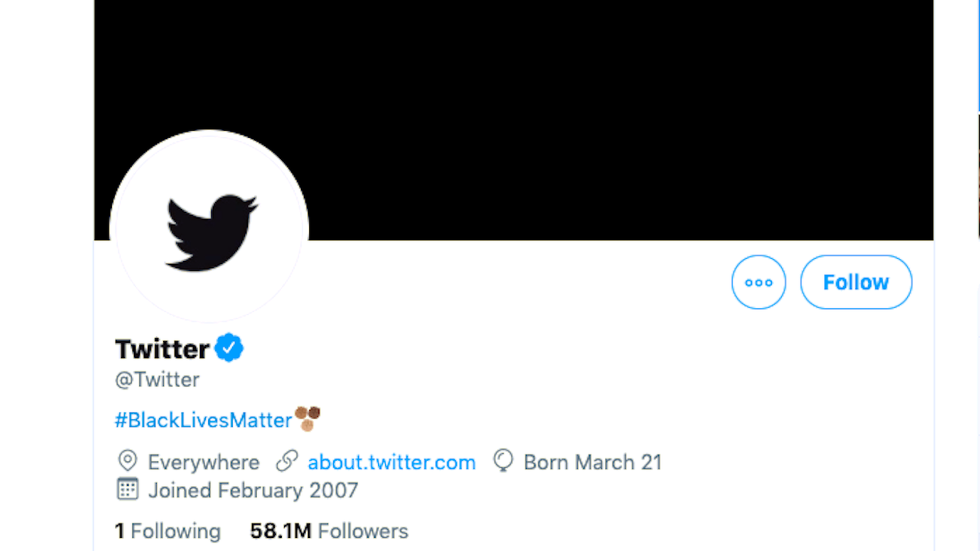The width and height of the screenshot is (980, 551).
Task: View the 1 Following list
Action: point(167,531)
